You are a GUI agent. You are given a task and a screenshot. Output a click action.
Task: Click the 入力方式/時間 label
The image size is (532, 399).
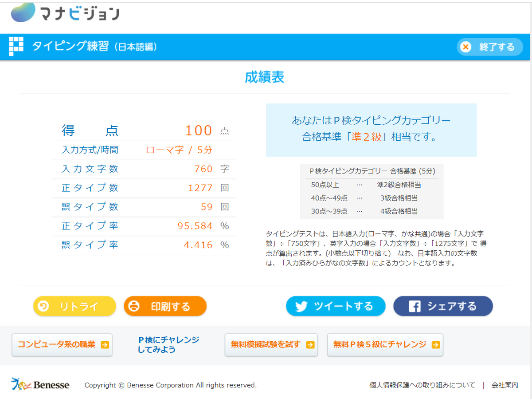click(x=90, y=150)
